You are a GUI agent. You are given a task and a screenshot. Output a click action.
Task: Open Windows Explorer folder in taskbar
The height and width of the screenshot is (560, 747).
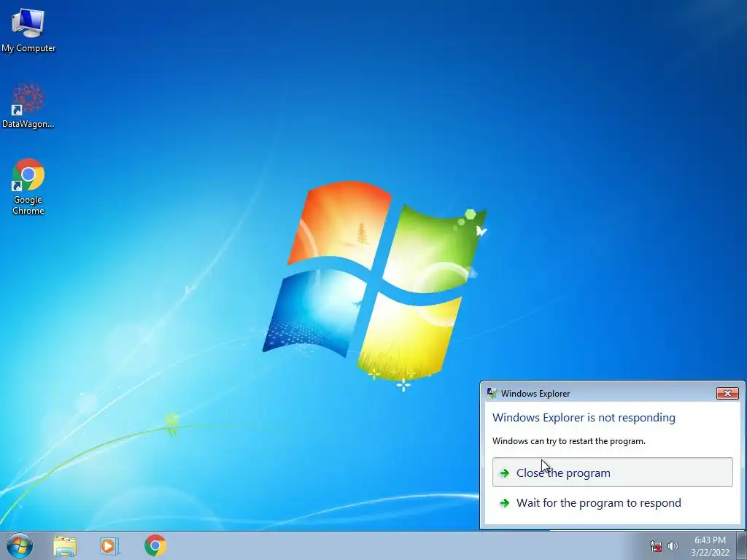point(65,545)
